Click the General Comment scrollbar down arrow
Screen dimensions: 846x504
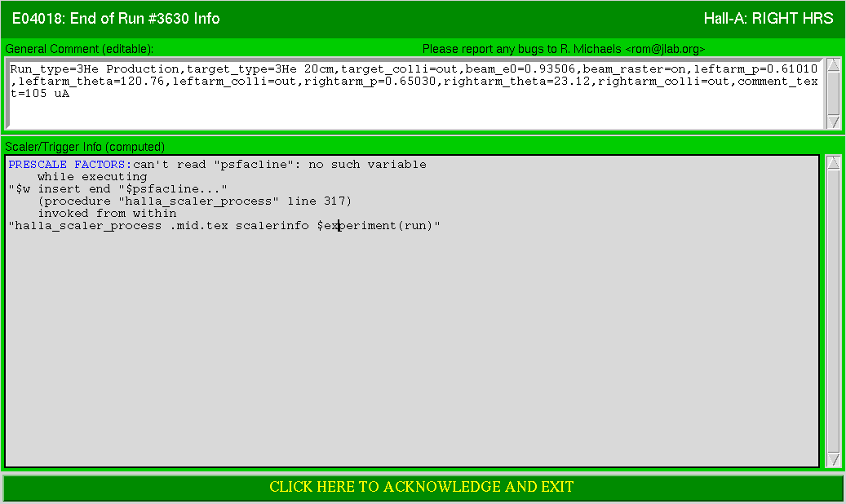pos(834,122)
